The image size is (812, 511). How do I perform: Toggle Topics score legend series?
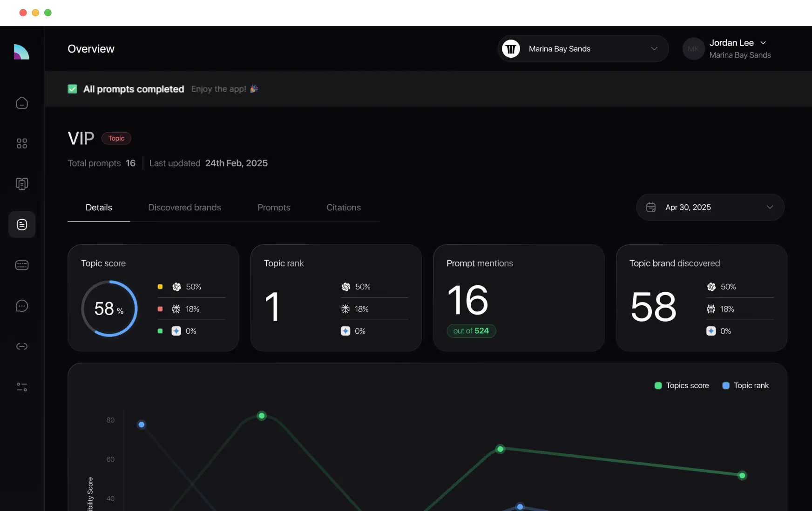[682, 385]
